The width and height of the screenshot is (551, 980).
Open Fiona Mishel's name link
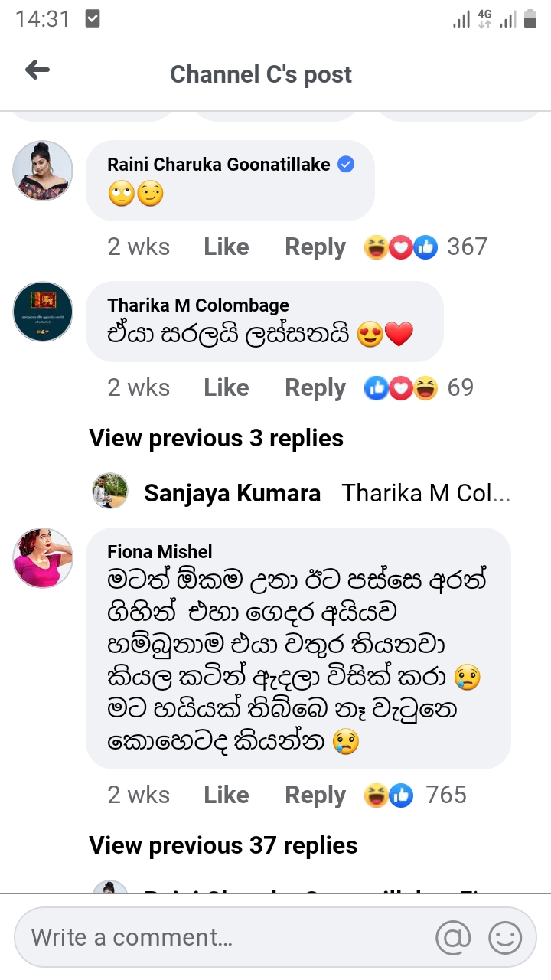click(x=160, y=551)
